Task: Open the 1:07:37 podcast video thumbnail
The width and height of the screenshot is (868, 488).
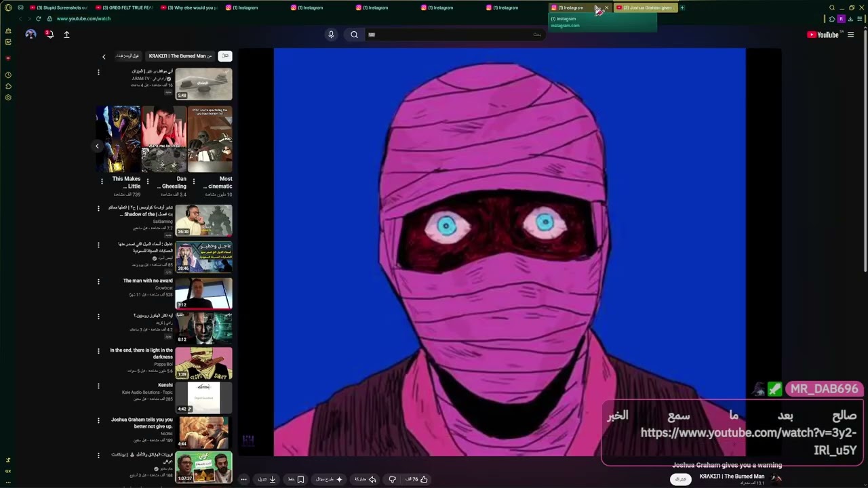Action: [x=203, y=468]
